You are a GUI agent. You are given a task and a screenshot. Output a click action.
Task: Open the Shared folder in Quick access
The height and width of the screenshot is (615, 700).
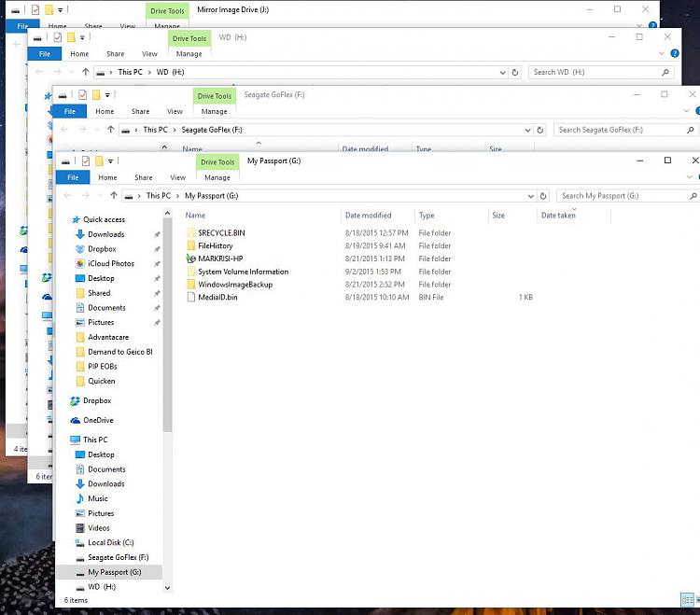click(99, 293)
